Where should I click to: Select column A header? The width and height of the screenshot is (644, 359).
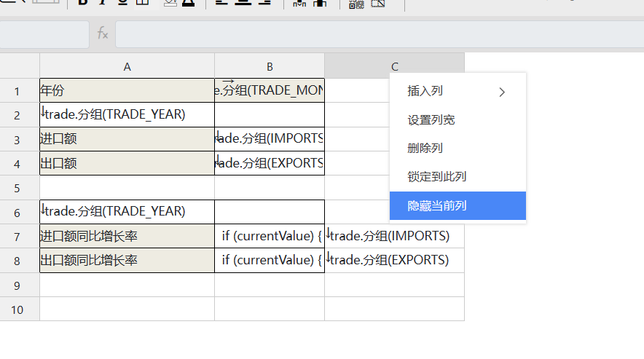point(127,66)
